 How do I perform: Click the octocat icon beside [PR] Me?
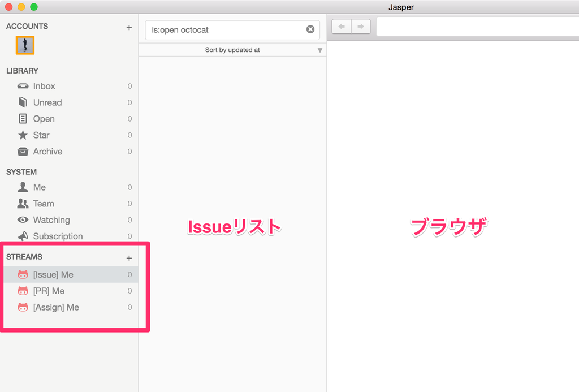[23, 291]
